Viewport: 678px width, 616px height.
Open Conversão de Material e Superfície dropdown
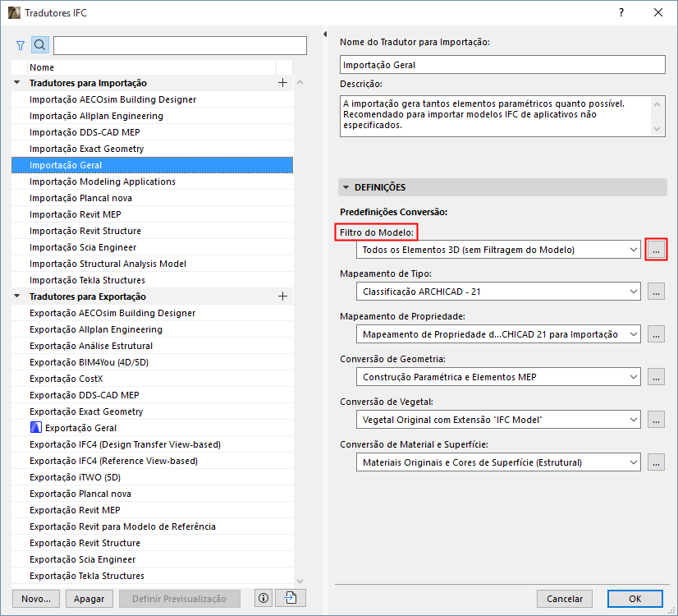point(498,462)
